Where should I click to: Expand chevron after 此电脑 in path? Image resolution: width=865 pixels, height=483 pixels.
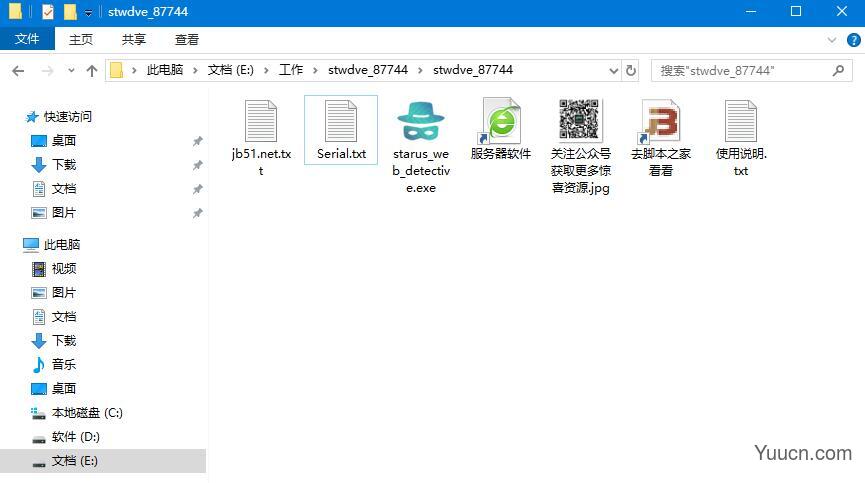195,71
